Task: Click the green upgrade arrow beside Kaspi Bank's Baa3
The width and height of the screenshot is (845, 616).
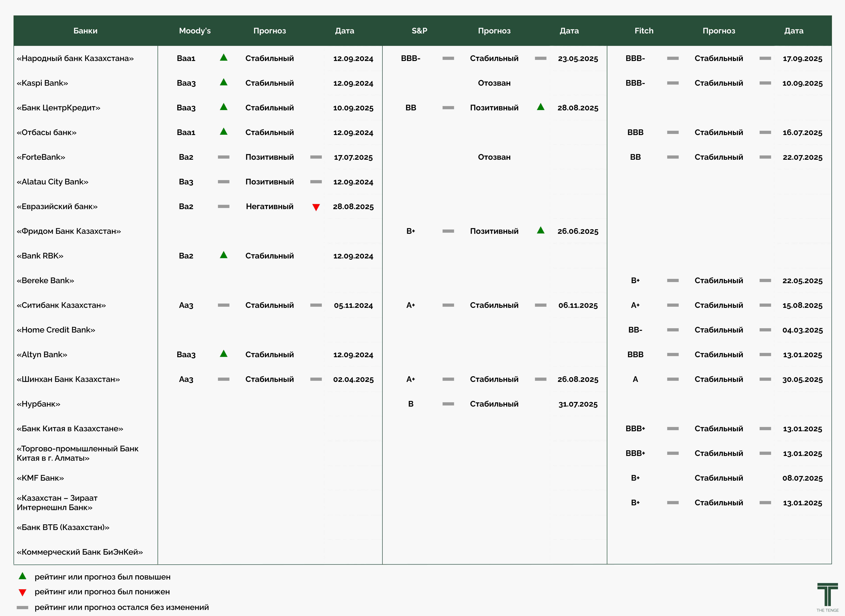Action: 224,82
